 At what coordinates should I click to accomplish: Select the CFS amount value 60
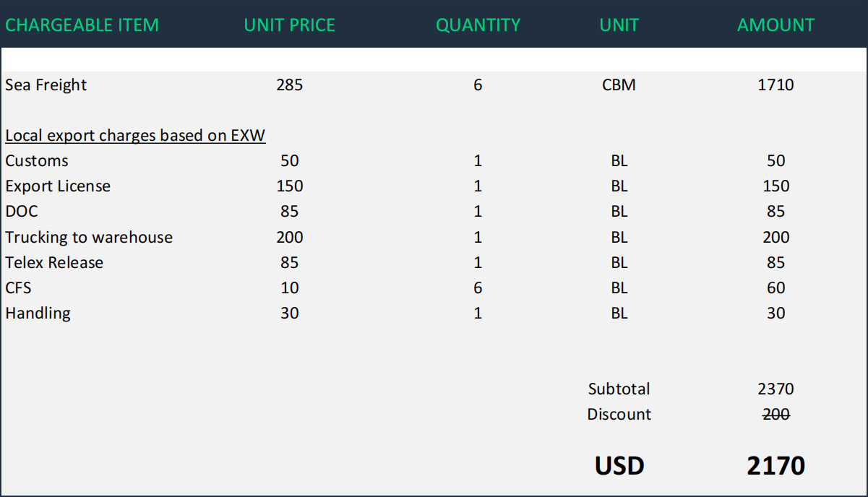pos(775,288)
